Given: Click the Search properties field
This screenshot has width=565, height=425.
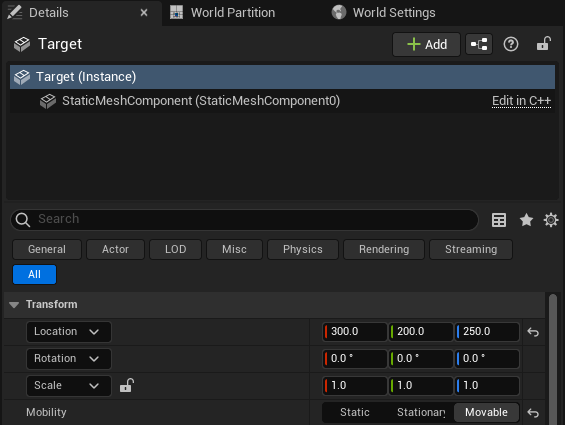Looking at the screenshot, I should pos(244,220).
